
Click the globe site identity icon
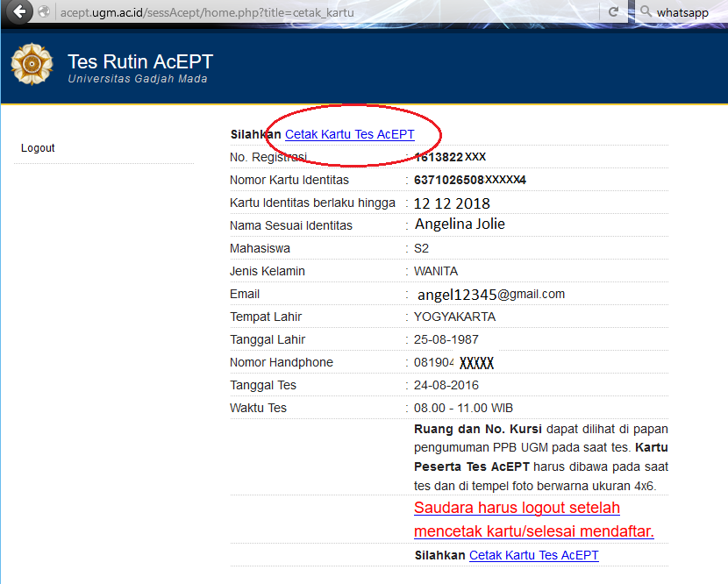44,11
